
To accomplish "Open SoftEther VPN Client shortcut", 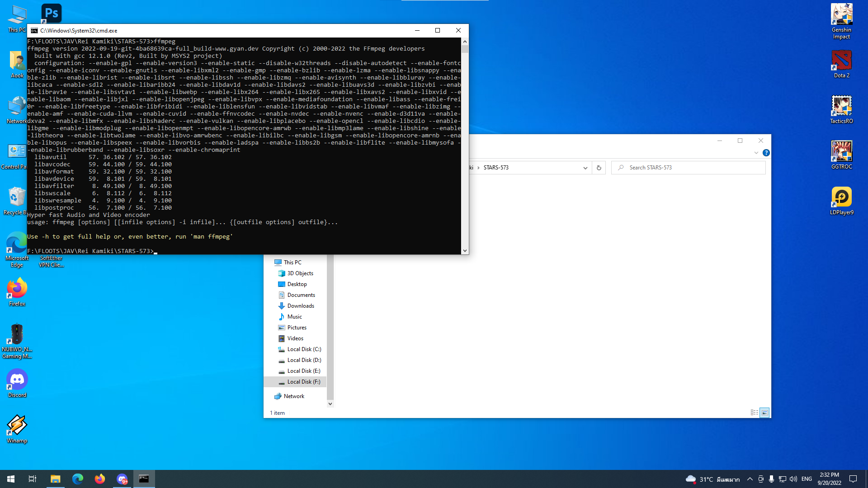I will [x=51, y=261].
